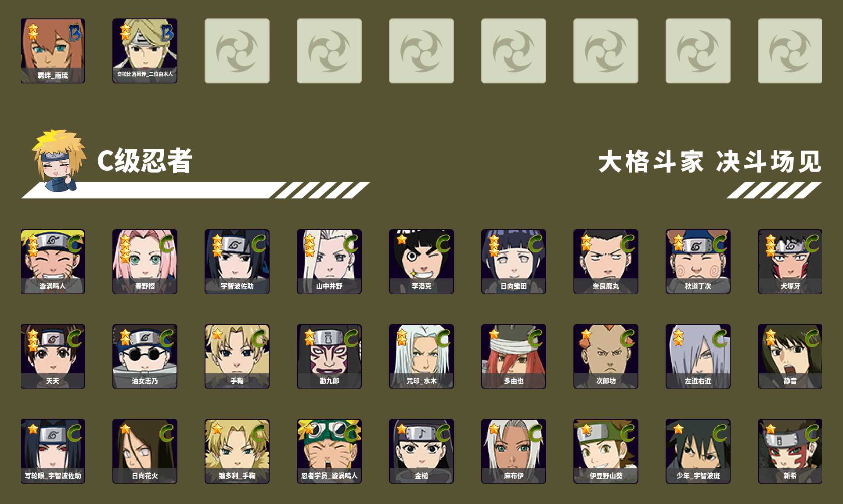
Task: Select the 漩涡鸣人 character portrait
Action: (53, 261)
